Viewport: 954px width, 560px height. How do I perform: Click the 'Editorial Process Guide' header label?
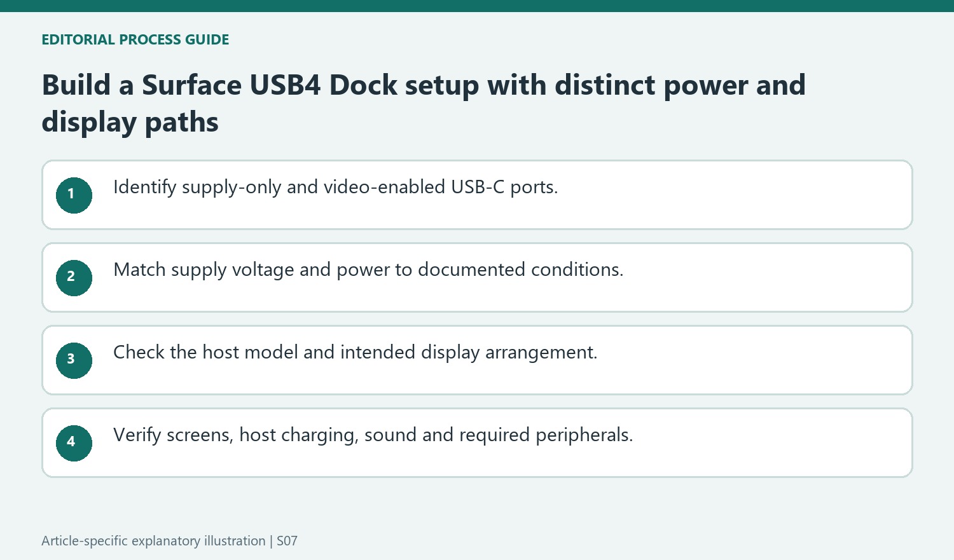tap(135, 39)
